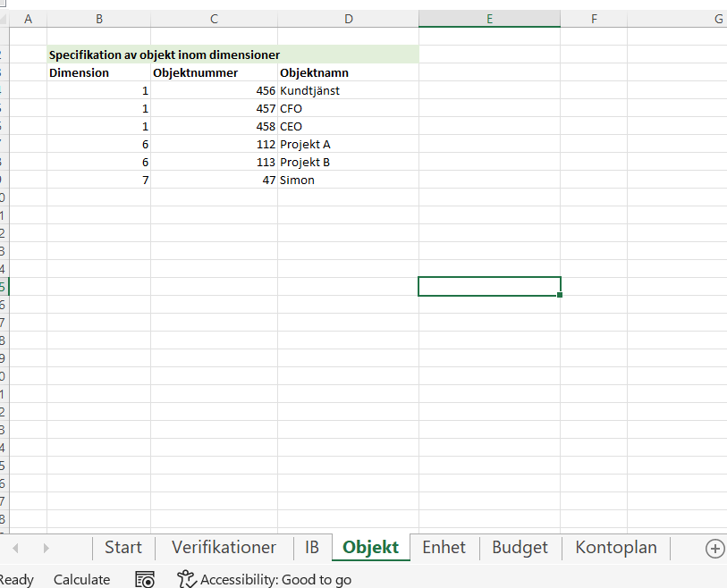Select column B header
Viewport: 727px width, 588px height.
(98, 18)
